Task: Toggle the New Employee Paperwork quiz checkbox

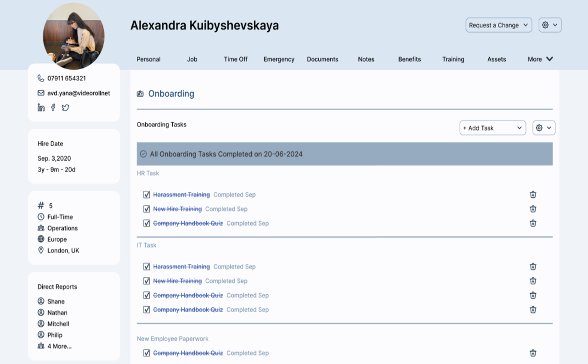Action: point(147,353)
